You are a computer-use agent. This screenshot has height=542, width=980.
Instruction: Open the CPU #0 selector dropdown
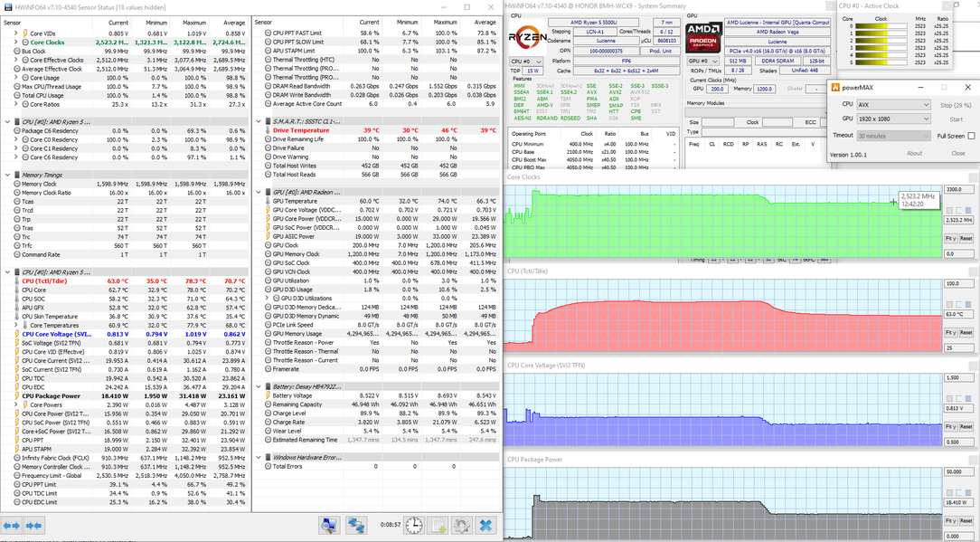[525, 62]
